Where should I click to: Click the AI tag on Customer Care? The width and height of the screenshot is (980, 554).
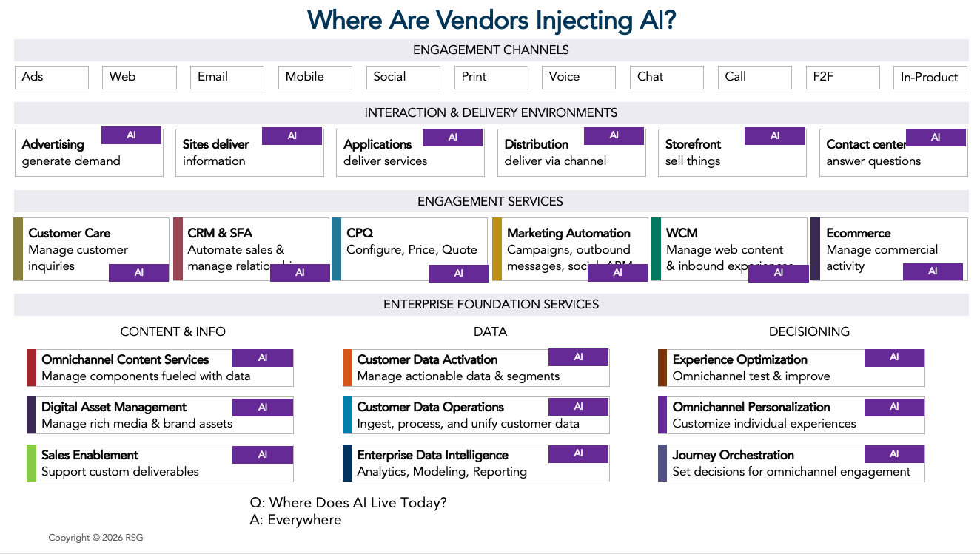tap(138, 273)
